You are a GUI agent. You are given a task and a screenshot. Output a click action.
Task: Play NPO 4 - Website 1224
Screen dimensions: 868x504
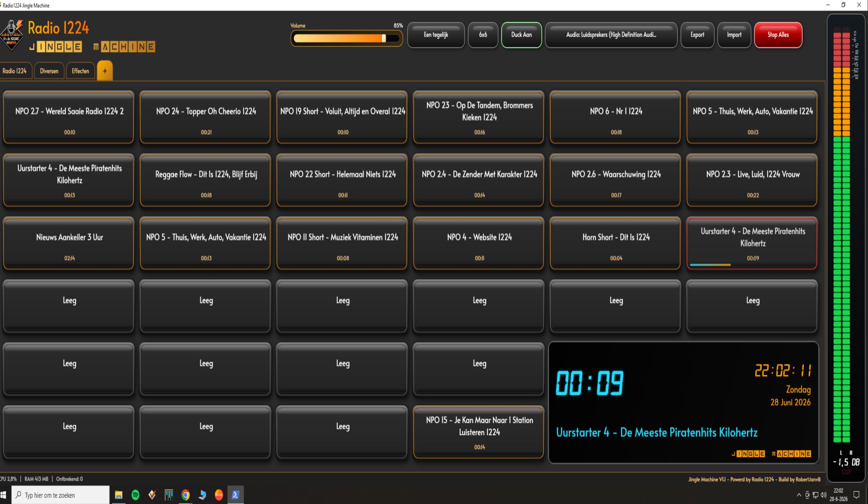pos(479,243)
